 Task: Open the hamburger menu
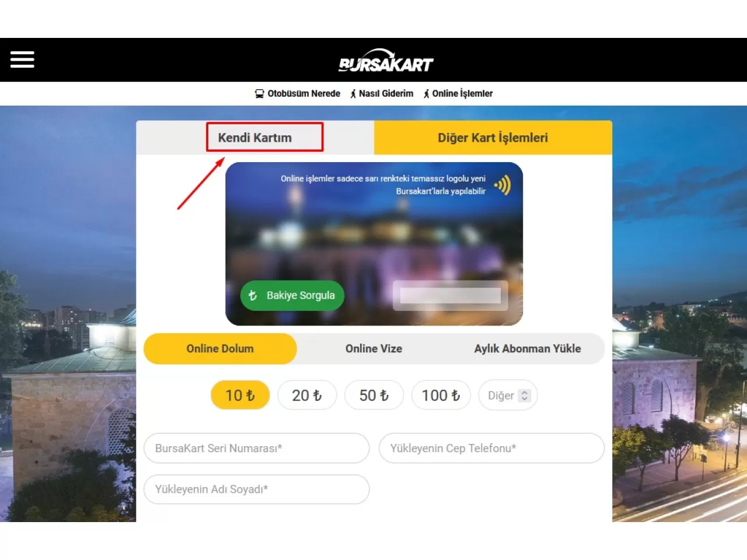coord(22,60)
